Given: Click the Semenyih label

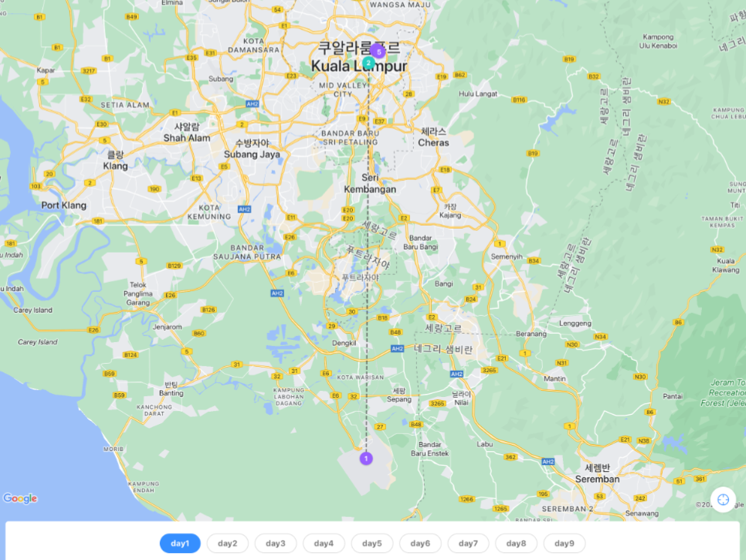Looking at the screenshot, I should pyautogui.click(x=507, y=256).
